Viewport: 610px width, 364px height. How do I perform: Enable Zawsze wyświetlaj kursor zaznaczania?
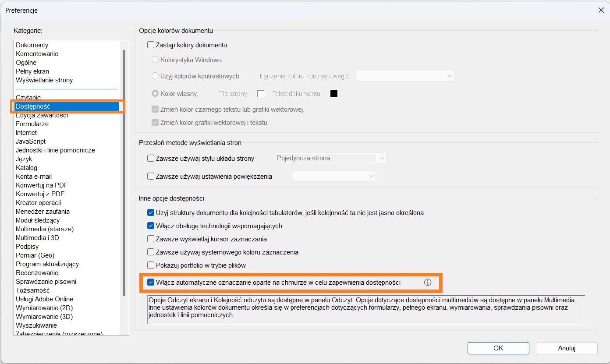pyautogui.click(x=151, y=239)
